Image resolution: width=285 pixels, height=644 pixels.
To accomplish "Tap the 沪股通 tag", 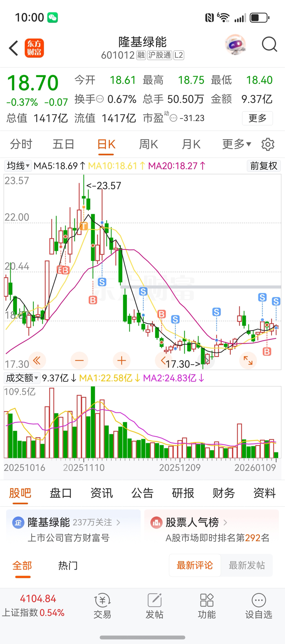I will point(160,55).
